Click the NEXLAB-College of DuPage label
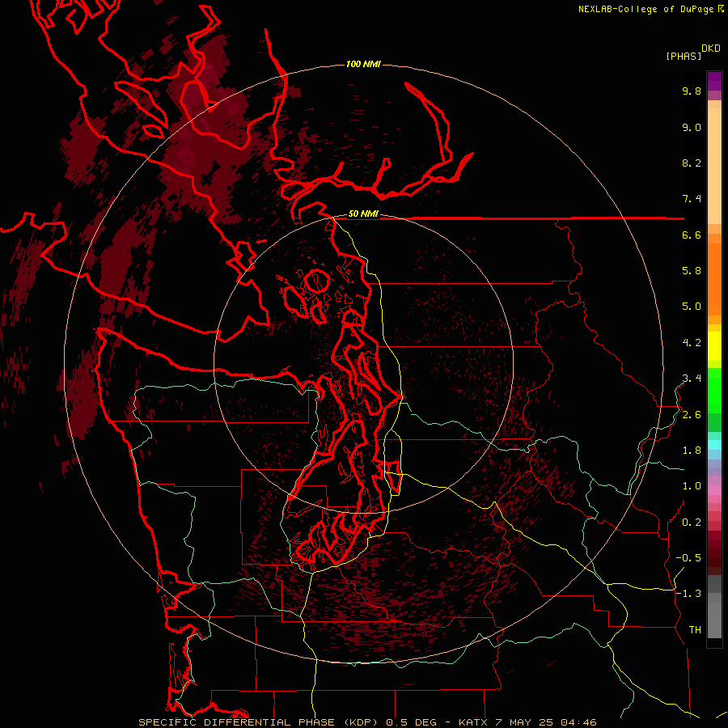The width and height of the screenshot is (728, 728). [645, 9]
